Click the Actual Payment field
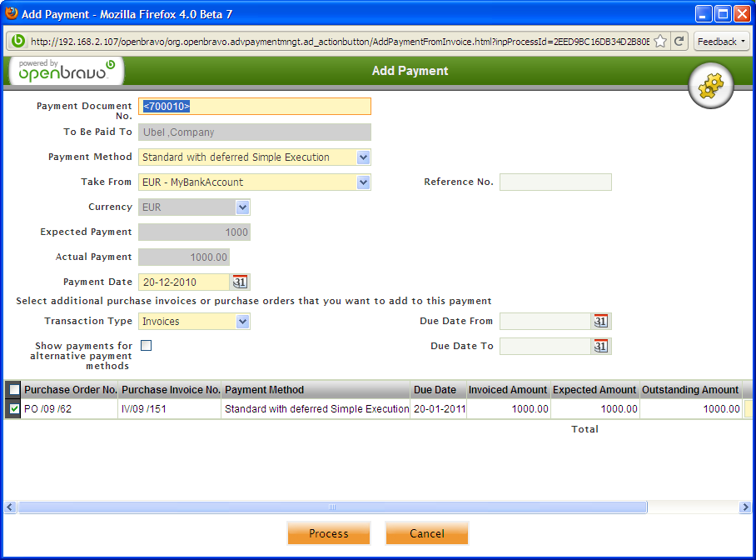This screenshot has width=756, height=560. click(184, 257)
